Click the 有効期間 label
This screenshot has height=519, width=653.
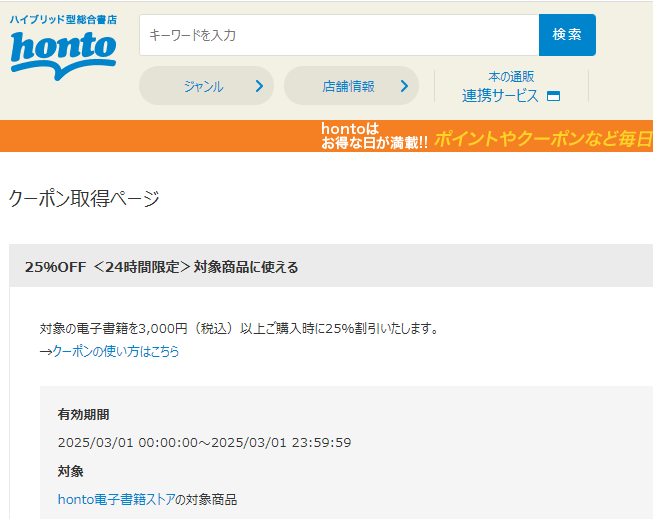(83, 414)
